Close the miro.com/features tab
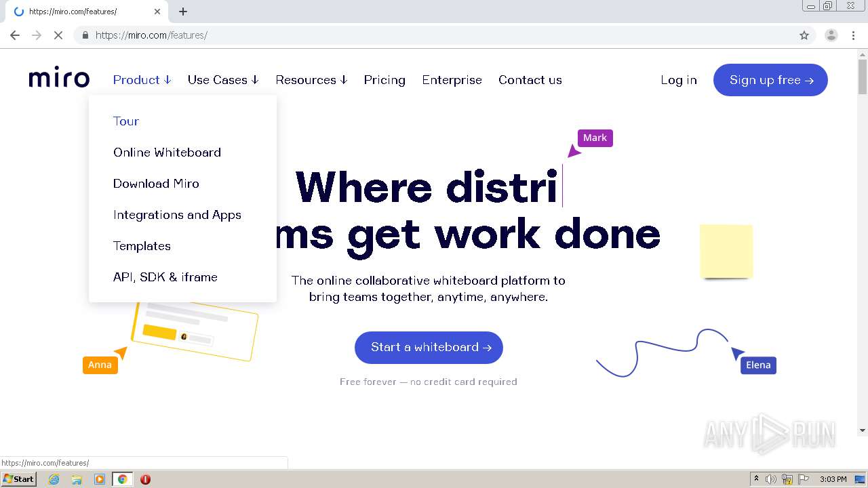 pos(157,12)
